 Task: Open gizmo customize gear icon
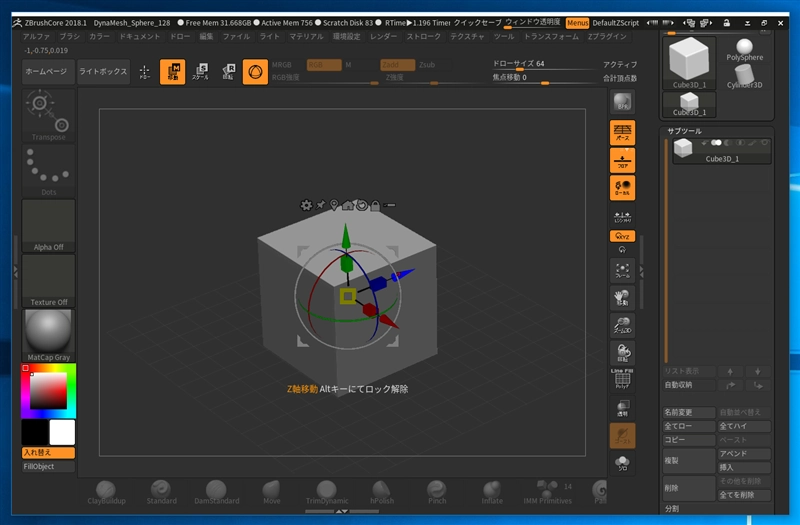(306, 205)
